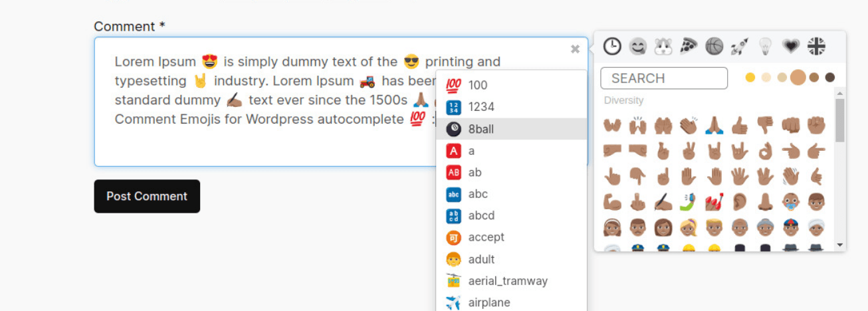
Task: Select the hamster animals category icon
Action: pos(663,47)
